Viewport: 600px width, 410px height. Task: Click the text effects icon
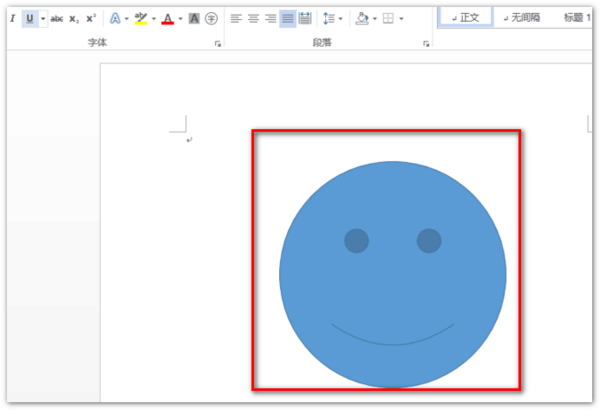pos(115,18)
